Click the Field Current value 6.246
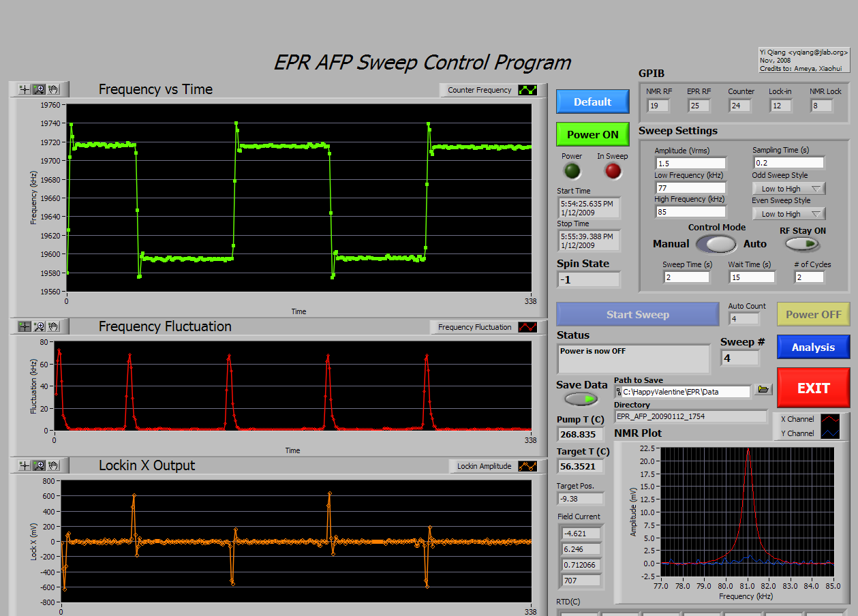The height and width of the screenshot is (616, 858). coord(581,549)
